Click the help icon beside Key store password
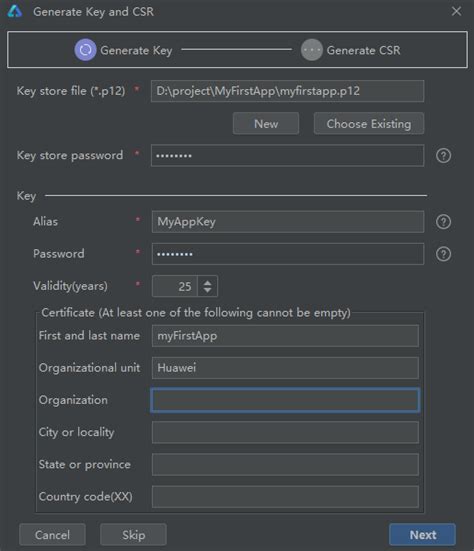 point(443,155)
